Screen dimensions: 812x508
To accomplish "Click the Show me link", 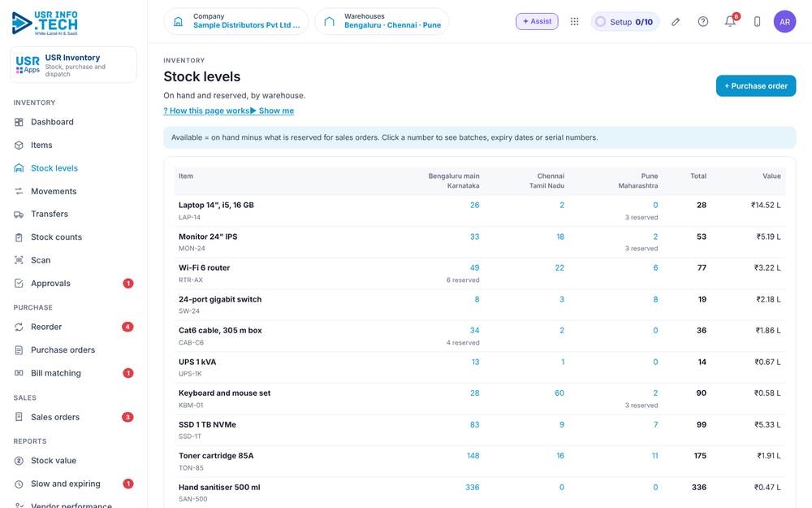I will pos(272,111).
